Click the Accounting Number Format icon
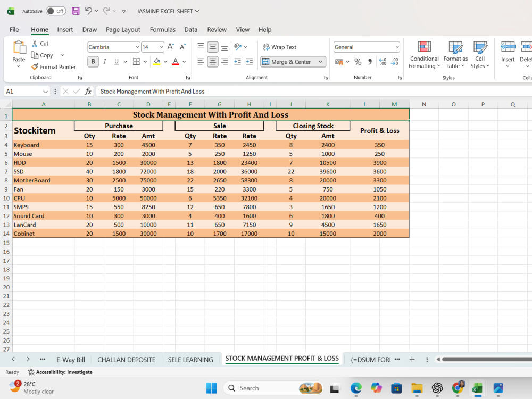Viewport: 532px width, 399px height. coord(339,62)
